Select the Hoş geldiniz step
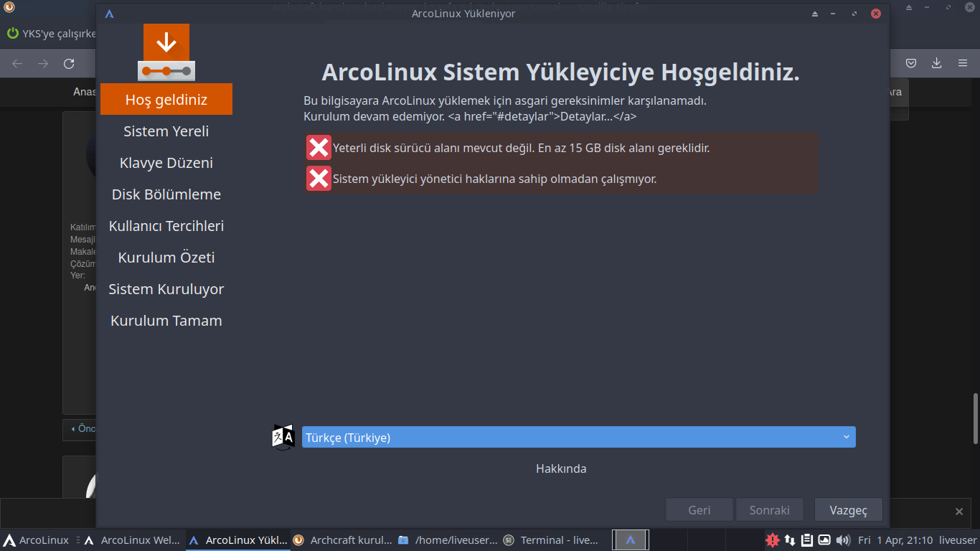This screenshot has height=551, width=980. click(166, 99)
